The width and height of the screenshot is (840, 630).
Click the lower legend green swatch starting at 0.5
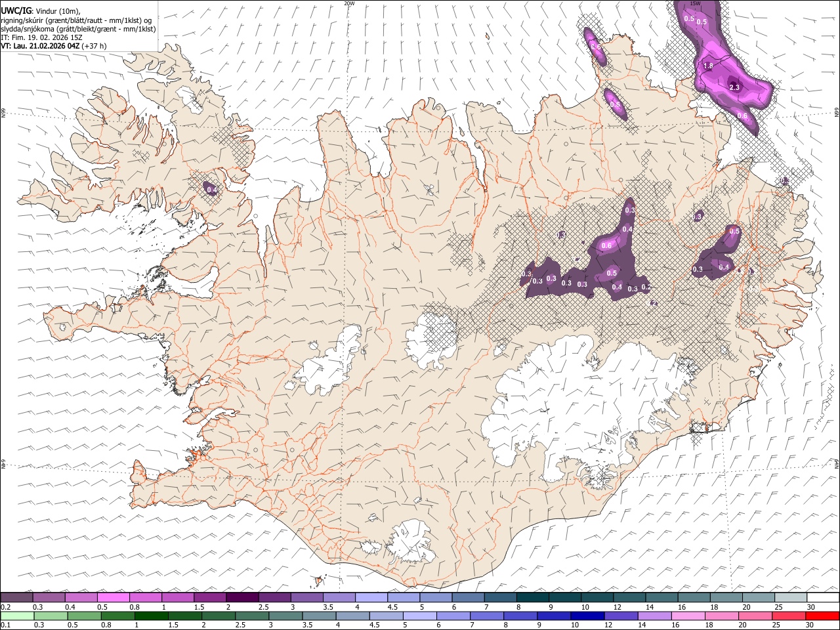click(84, 616)
